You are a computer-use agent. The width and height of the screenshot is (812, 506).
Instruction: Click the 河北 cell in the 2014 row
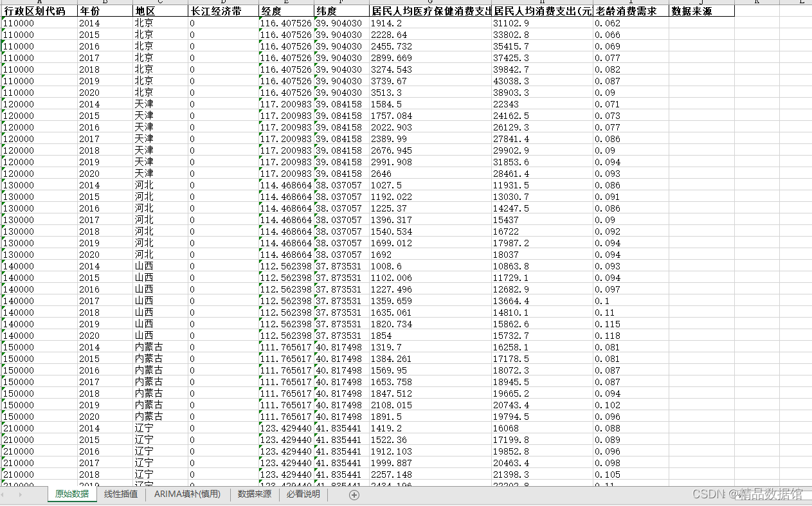point(160,185)
